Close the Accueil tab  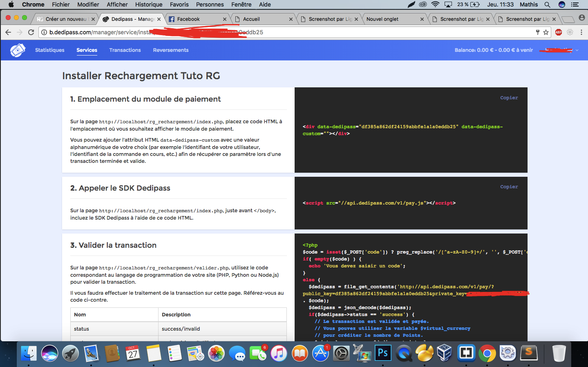coord(291,19)
